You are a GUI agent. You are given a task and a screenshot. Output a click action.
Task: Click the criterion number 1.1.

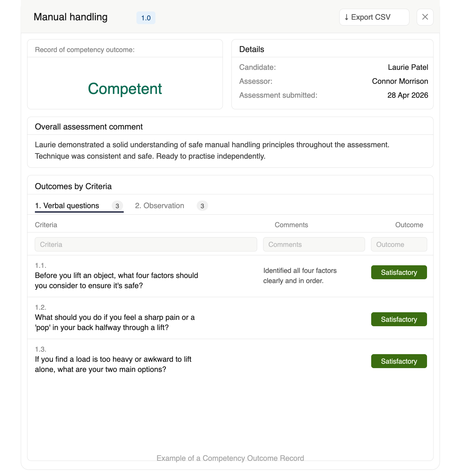pyautogui.click(x=41, y=266)
